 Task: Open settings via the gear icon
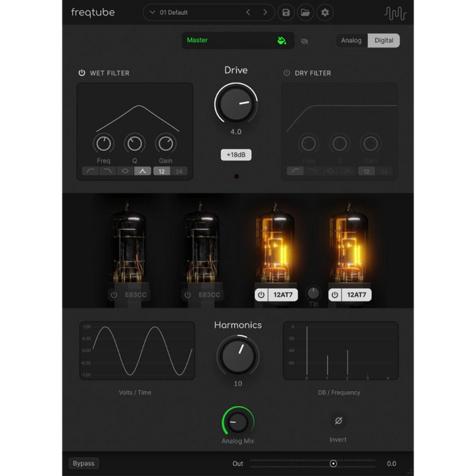click(x=325, y=12)
